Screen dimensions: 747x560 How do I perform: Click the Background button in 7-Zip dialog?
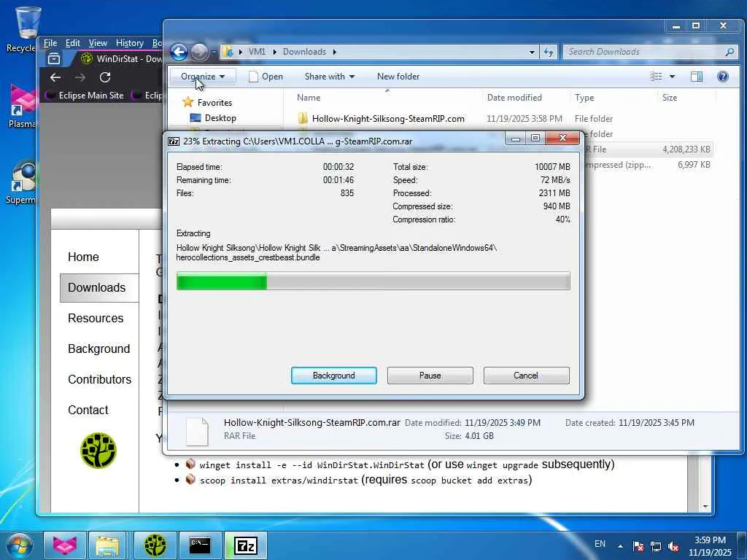[333, 376]
